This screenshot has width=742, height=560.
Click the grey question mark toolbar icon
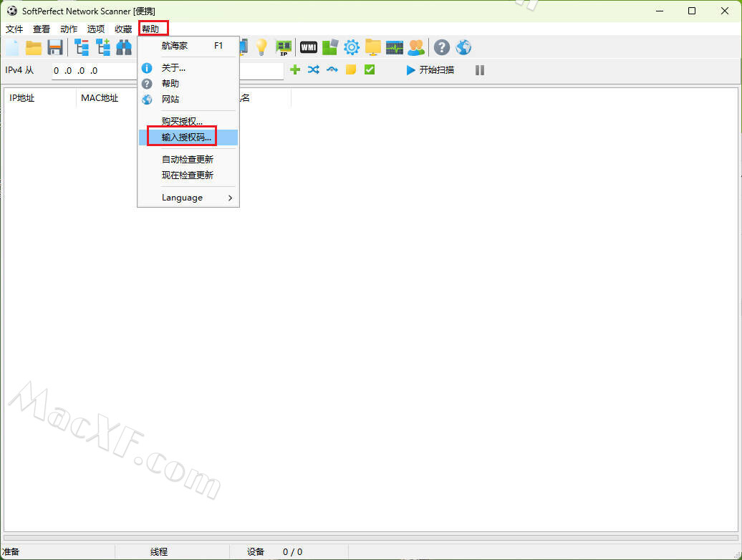click(441, 47)
